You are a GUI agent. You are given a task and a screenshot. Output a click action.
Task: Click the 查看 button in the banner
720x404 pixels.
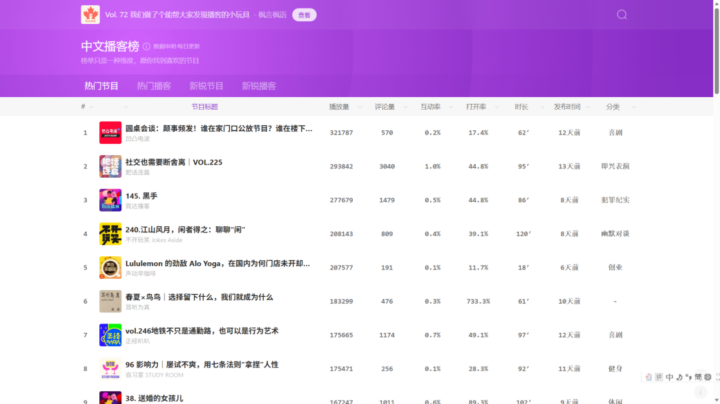click(304, 15)
